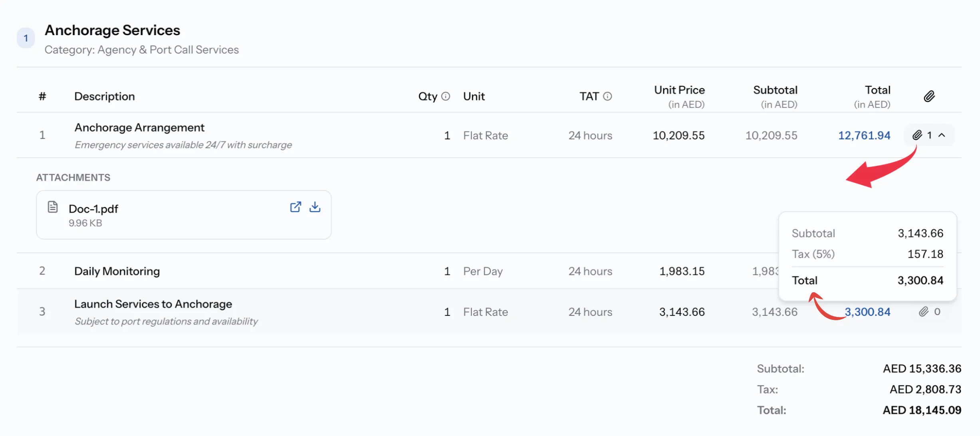Click 'Category: Agency & Port Call Services' text

tap(141, 50)
